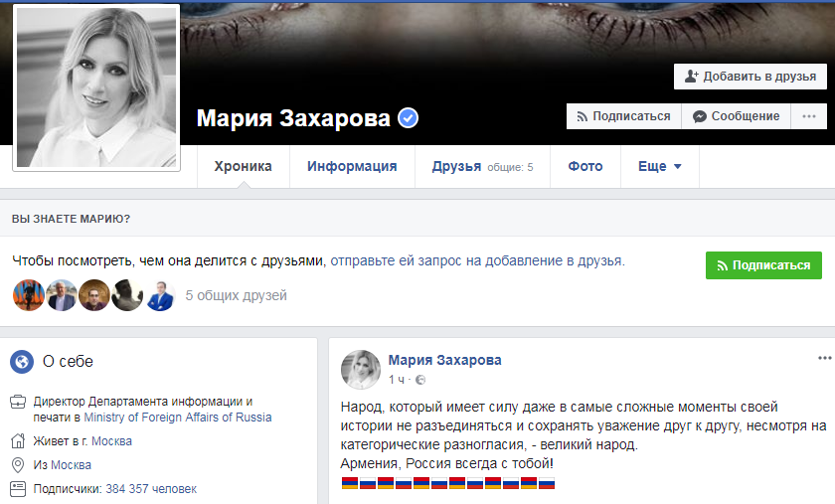Click the house icon beside 'Живет в г. Москва'
835x504 pixels.
point(18,440)
